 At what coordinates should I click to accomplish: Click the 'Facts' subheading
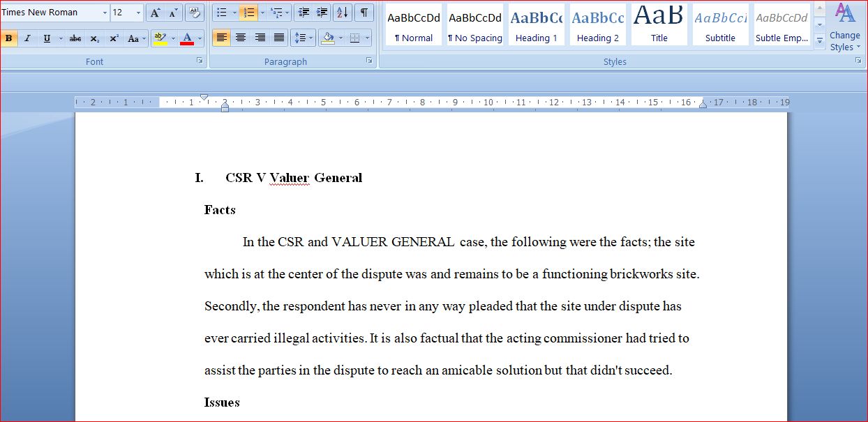click(x=220, y=210)
